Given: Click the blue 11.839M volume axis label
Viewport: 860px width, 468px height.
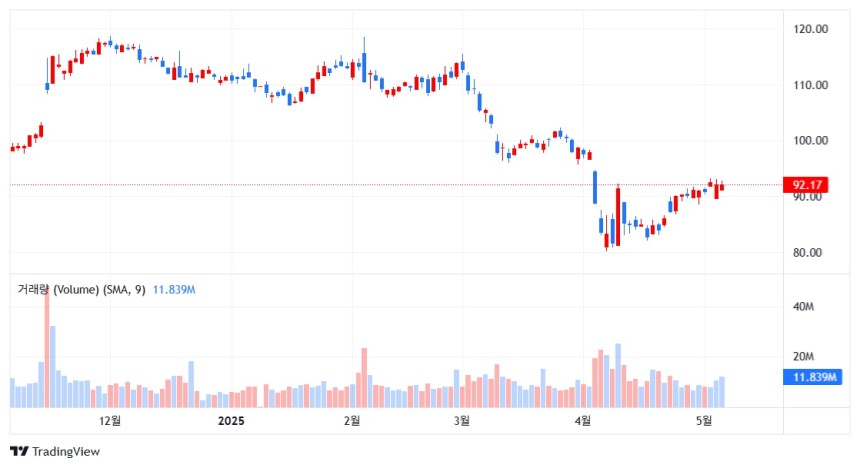Looking at the screenshot, I should click(x=812, y=377).
